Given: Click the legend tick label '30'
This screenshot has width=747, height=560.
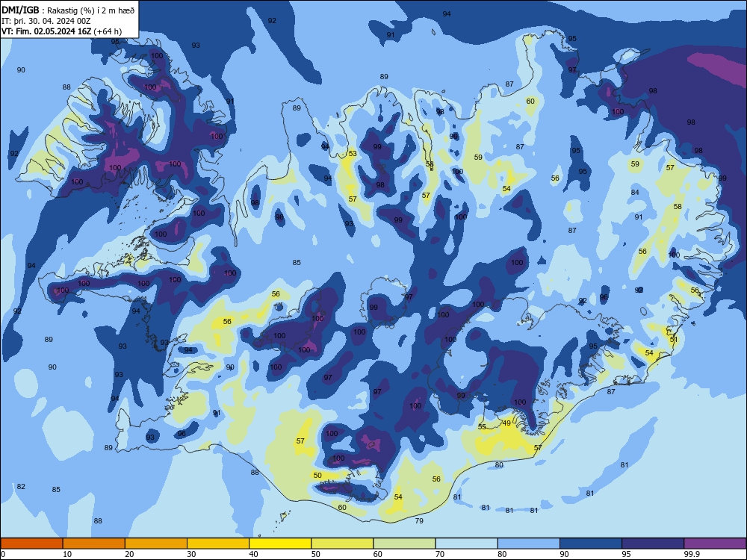Looking at the screenshot, I should (x=191, y=554).
